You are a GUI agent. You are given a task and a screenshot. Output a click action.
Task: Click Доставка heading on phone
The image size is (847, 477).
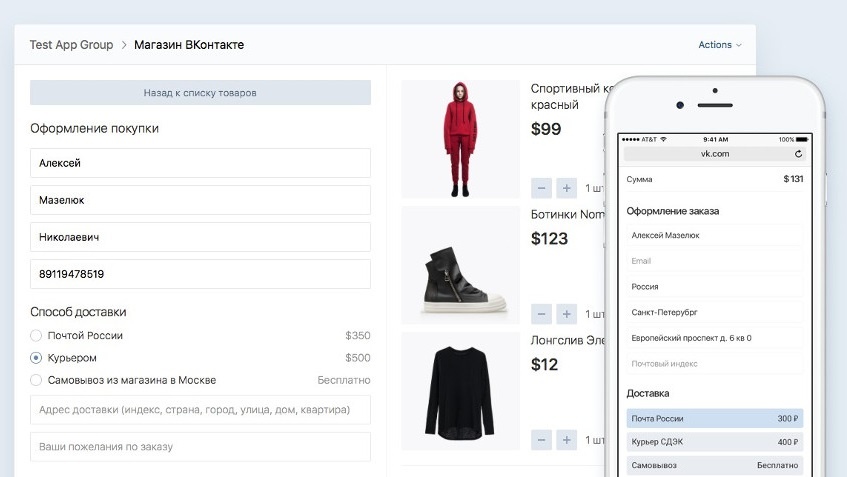pyautogui.click(x=648, y=393)
